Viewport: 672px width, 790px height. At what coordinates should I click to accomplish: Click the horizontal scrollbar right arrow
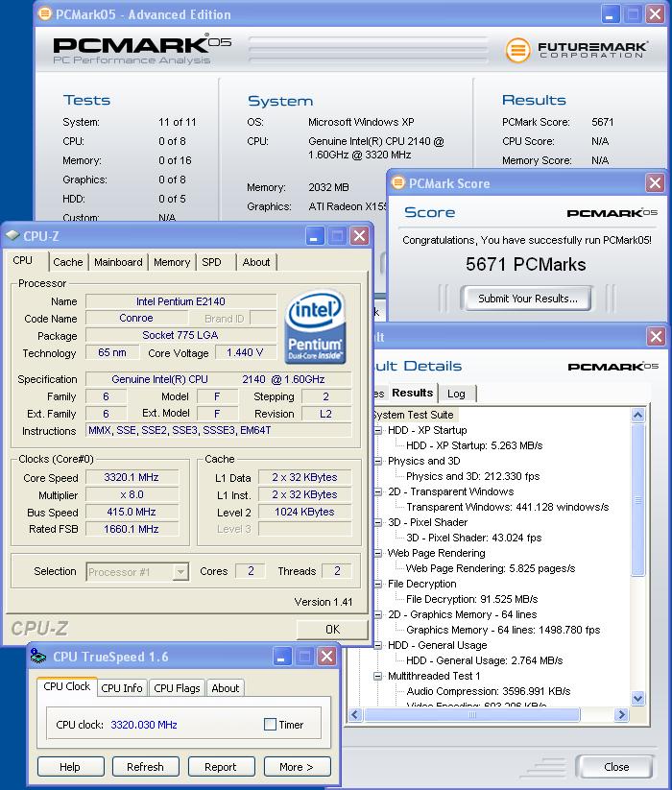(x=622, y=714)
